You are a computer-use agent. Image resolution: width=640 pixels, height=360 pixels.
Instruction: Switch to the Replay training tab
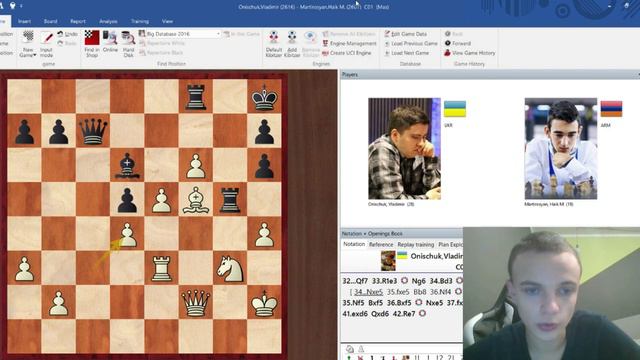click(x=416, y=244)
